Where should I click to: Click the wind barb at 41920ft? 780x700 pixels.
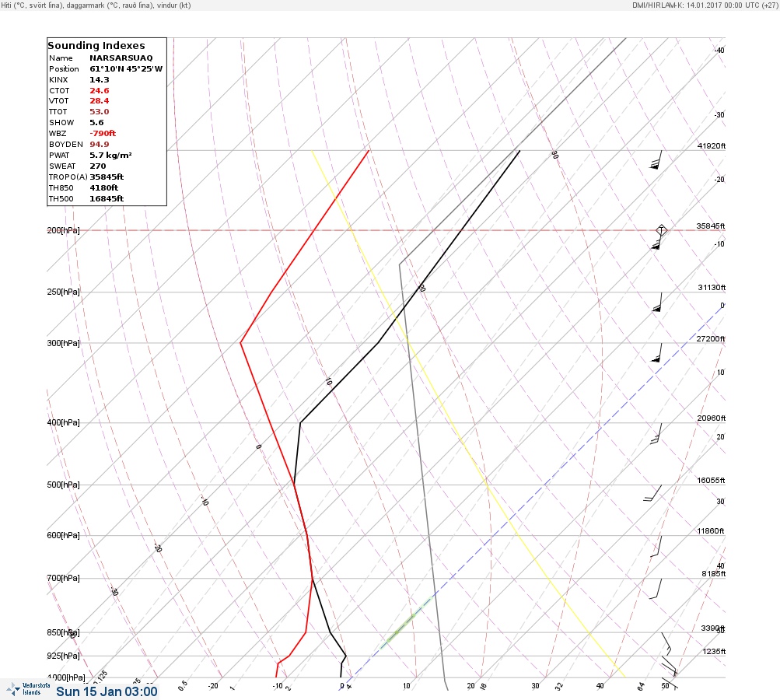656,159
